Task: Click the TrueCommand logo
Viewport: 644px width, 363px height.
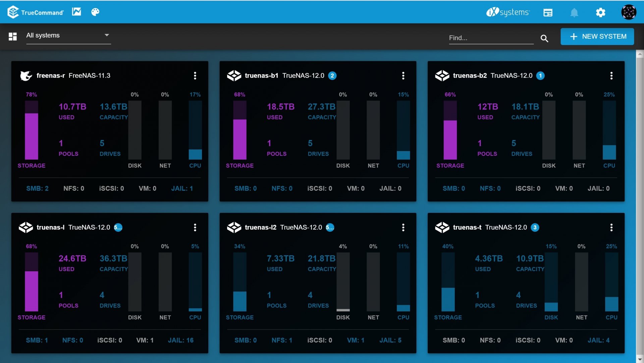Action: 35,12
